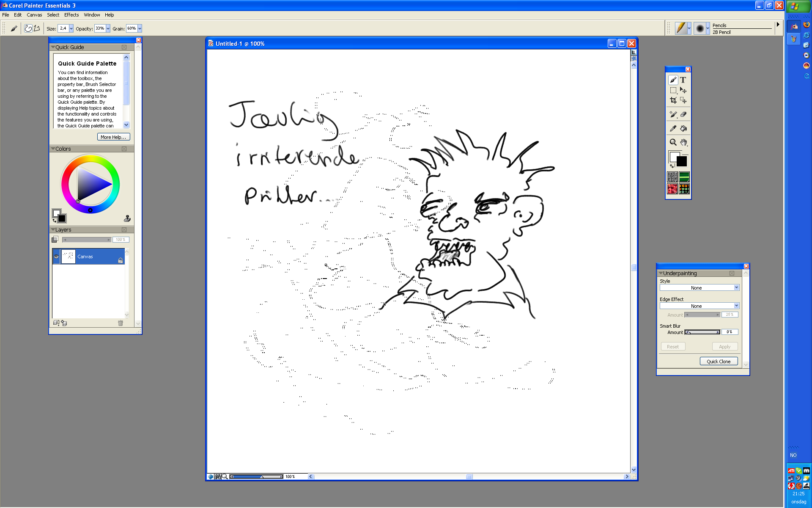
Task: Open the paper texture selector
Action: tap(672, 177)
